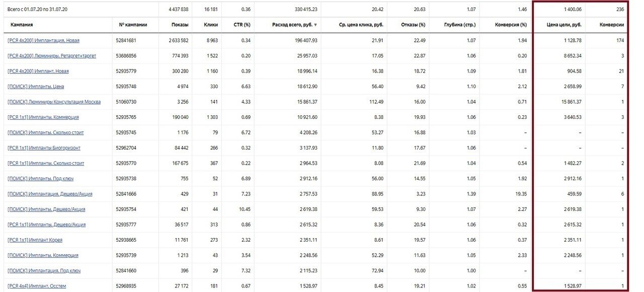Viewport: 644px width, 292px height.
Task: Open campaign [РСЯ 4x200] Имплантация. Новая
Action: 43,40
